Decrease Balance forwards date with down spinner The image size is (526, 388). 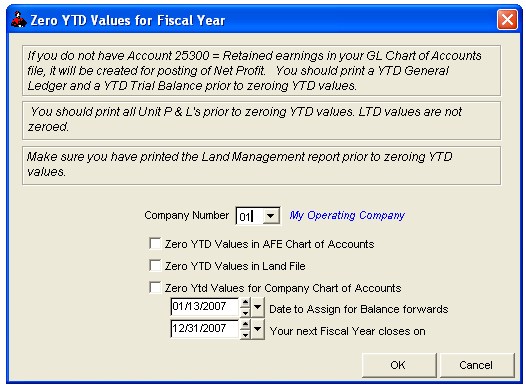[245, 312]
